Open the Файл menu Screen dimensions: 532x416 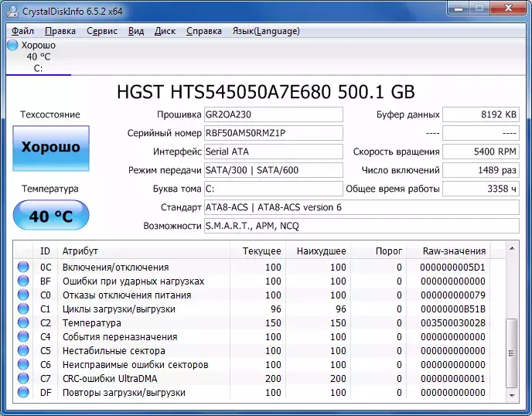click(x=22, y=31)
